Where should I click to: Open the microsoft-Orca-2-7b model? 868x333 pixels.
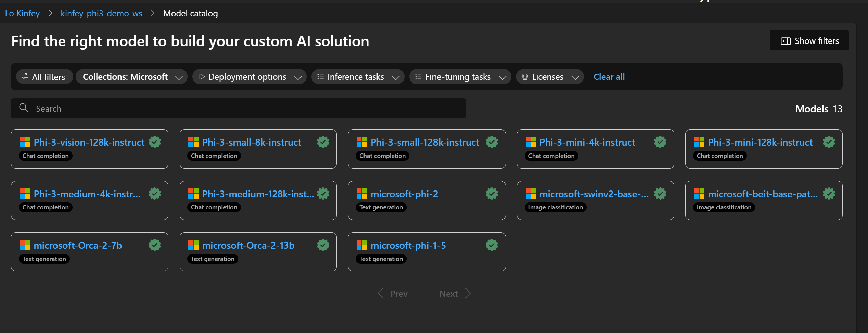pos(78,245)
